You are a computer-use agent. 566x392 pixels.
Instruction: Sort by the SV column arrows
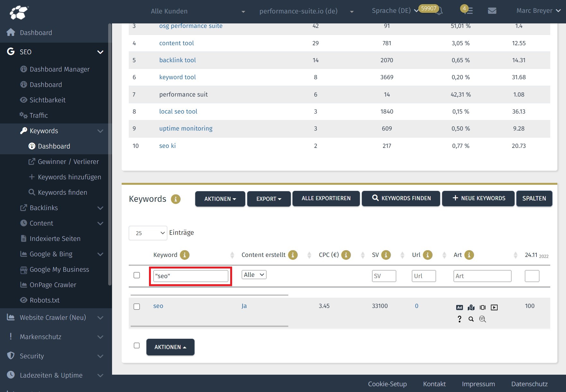click(x=402, y=255)
